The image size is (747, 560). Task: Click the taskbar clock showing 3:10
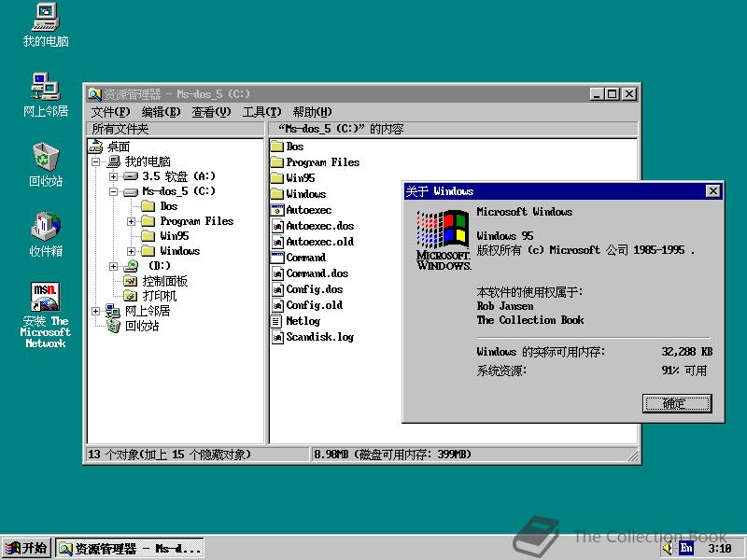click(x=719, y=548)
